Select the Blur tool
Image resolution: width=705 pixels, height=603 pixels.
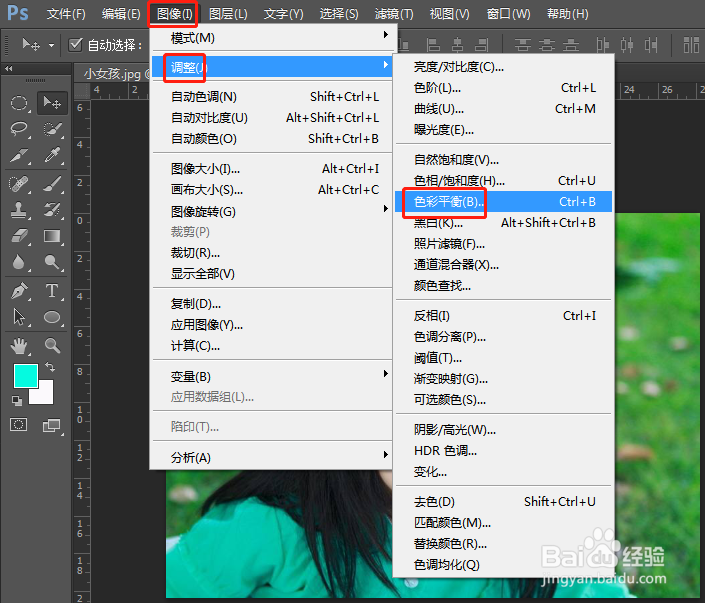click(x=19, y=262)
